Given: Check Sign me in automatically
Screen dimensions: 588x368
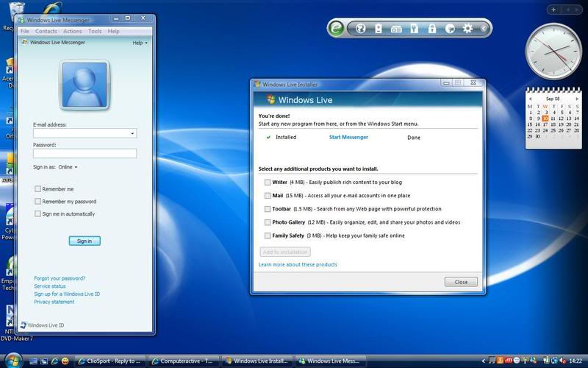Looking at the screenshot, I should pyautogui.click(x=38, y=214).
